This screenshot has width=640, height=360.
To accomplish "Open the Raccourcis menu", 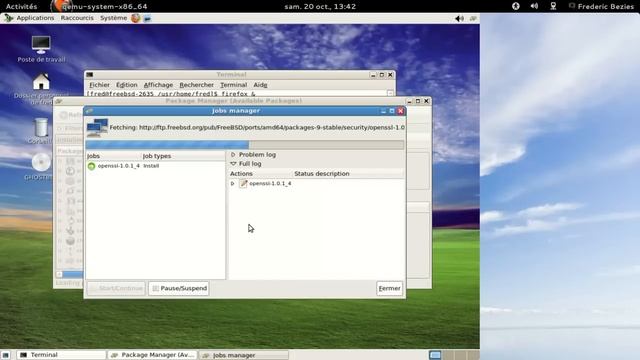I will [x=77, y=18].
